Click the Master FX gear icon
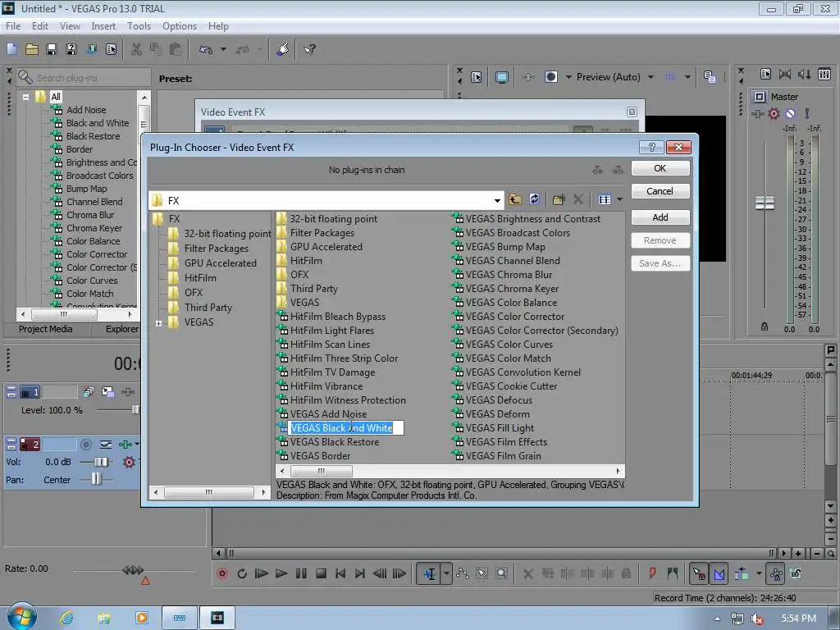This screenshot has height=630, width=840. tap(774, 113)
